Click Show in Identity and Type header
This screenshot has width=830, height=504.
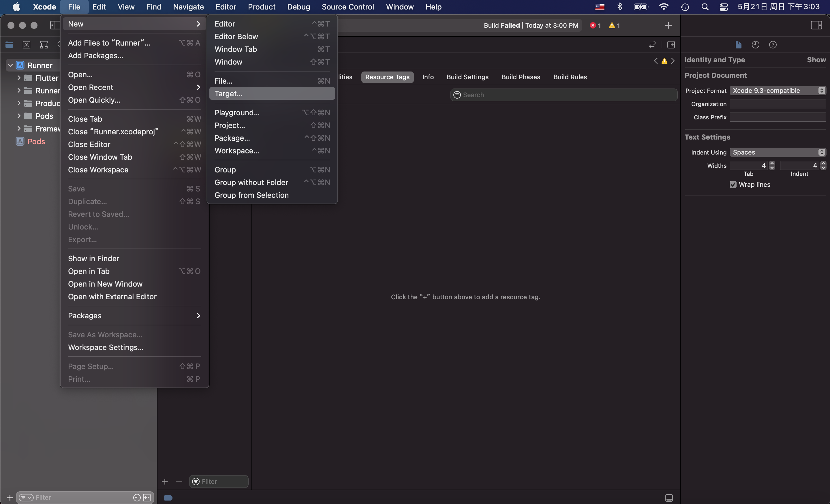click(x=816, y=60)
